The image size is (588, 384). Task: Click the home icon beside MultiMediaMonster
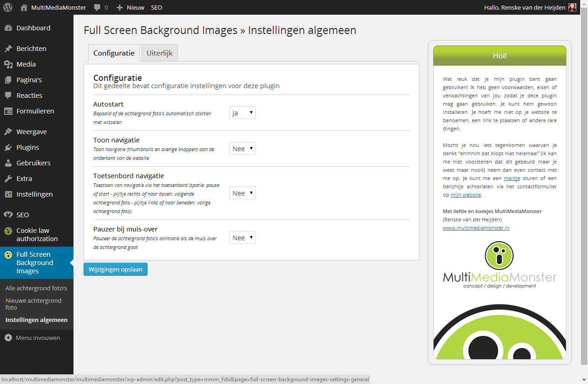pos(24,7)
